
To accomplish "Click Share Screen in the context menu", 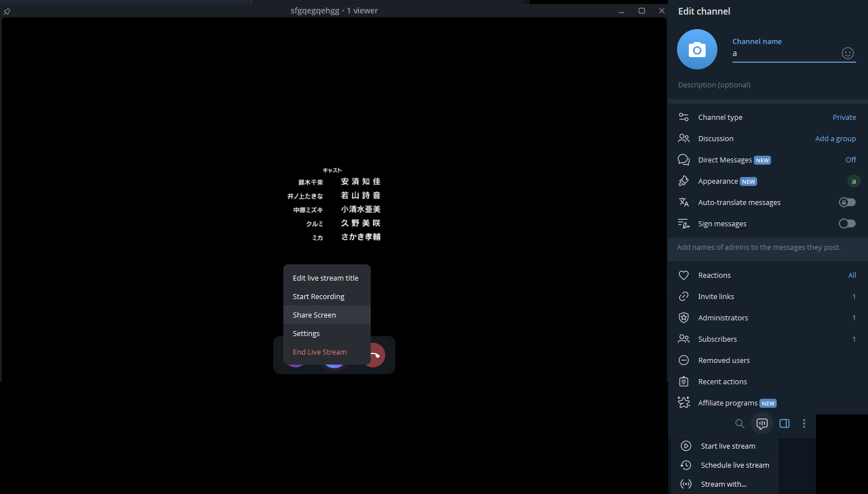I will [x=327, y=315].
